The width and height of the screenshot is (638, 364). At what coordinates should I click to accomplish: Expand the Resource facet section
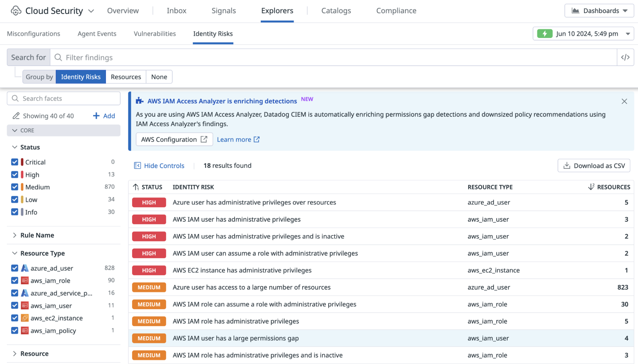(x=15, y=353)
